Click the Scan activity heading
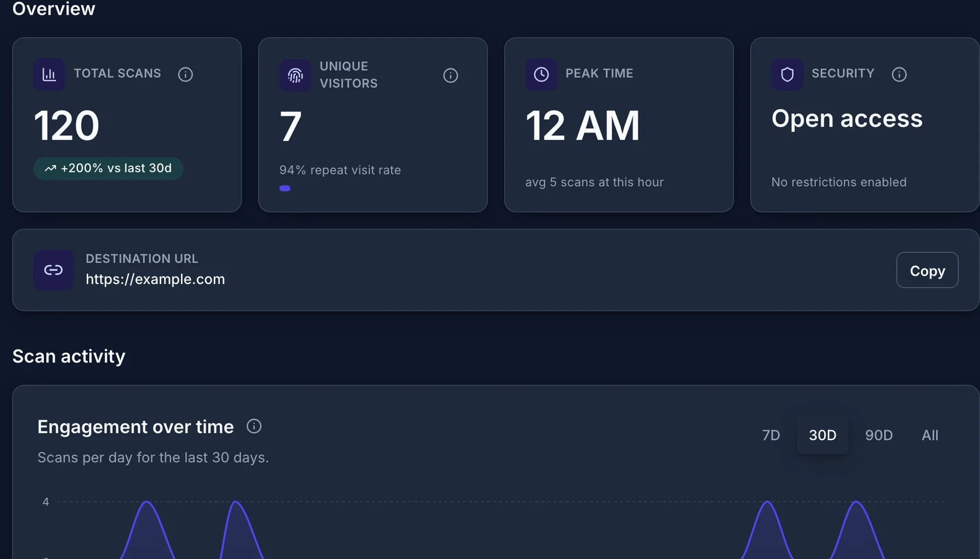This screenshot has height=559, width=980. [x=69, y=356]
